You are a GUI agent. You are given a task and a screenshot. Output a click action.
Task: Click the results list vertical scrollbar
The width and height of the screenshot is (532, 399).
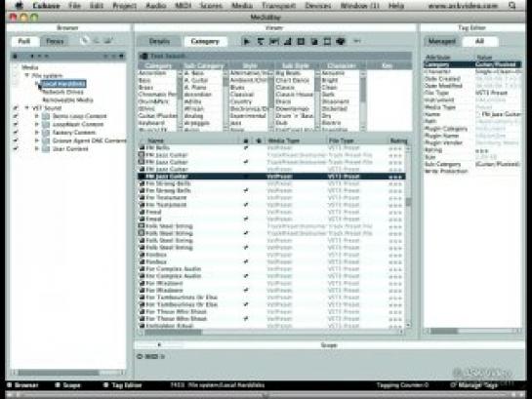coord(408,236)
